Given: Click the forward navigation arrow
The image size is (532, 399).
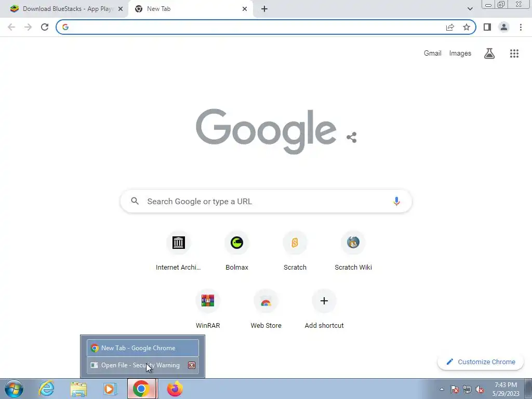Looking at the screenshot, I should pos(28,27).
